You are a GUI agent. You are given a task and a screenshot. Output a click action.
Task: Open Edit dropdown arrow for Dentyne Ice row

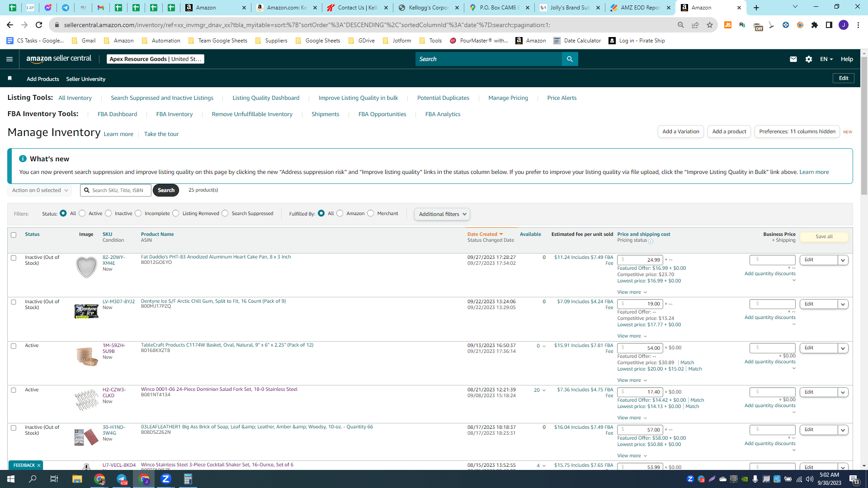coord(843,304)
